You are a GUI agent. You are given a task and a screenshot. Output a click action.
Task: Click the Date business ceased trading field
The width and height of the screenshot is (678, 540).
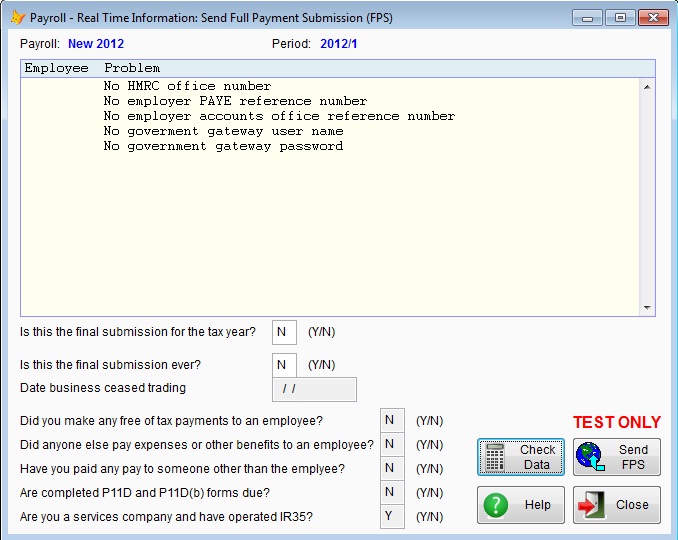pos(314,389)
